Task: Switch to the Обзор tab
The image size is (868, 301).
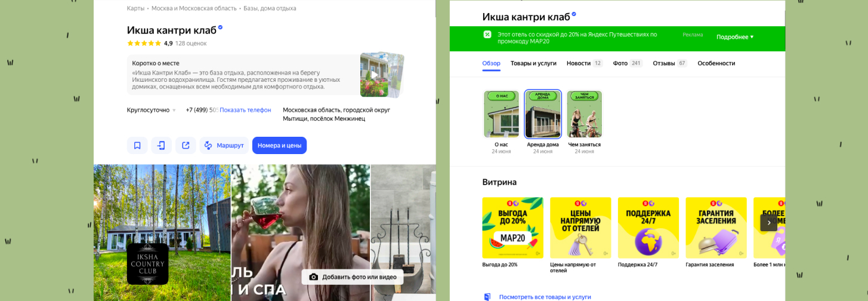Action: point(492,63)
